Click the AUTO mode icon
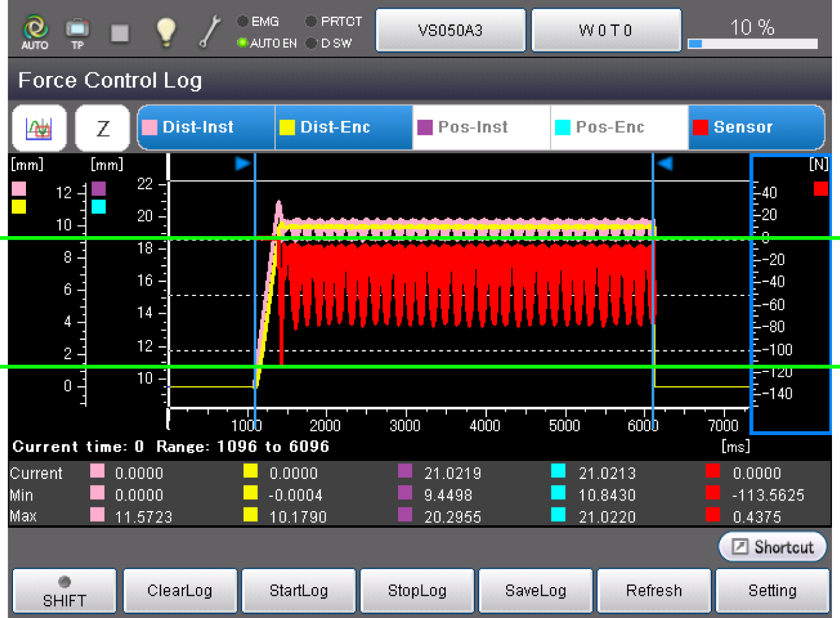 (x=35, y=32)
